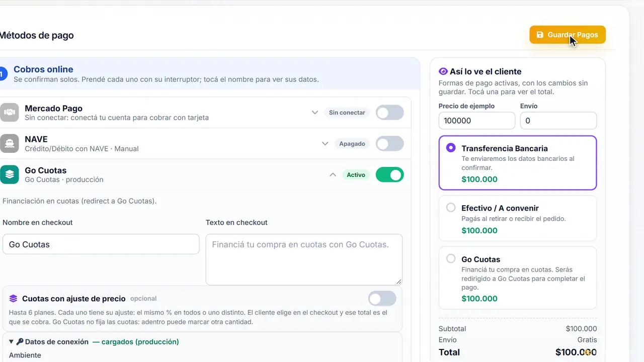644x362 pixels.
Task: Select Efectivo / A convenir radio option
Action: pyautogui.click(x=451, y=207)
